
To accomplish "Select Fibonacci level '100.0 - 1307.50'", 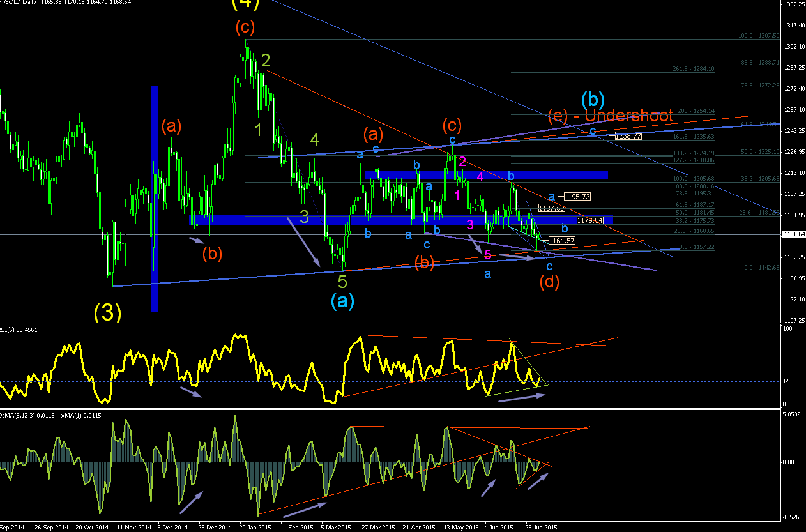I will click(x=759, y=36).
